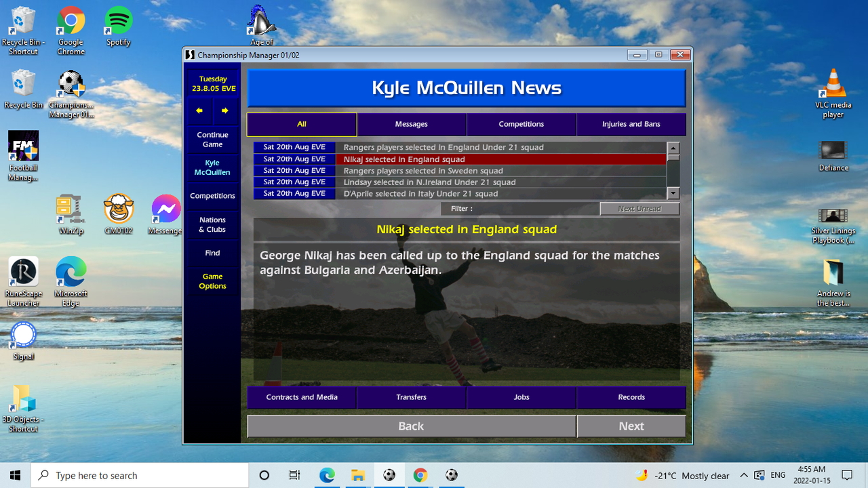Viewport: 868px width, 488px height.
Task: Launch Championship Manager 01 desktop shortcut
Action: point(71,94)
